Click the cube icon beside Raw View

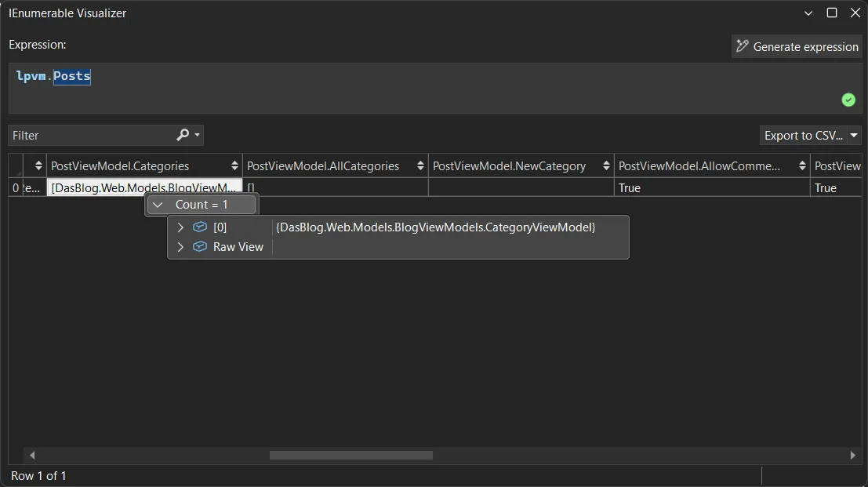[x=200, y=247]
